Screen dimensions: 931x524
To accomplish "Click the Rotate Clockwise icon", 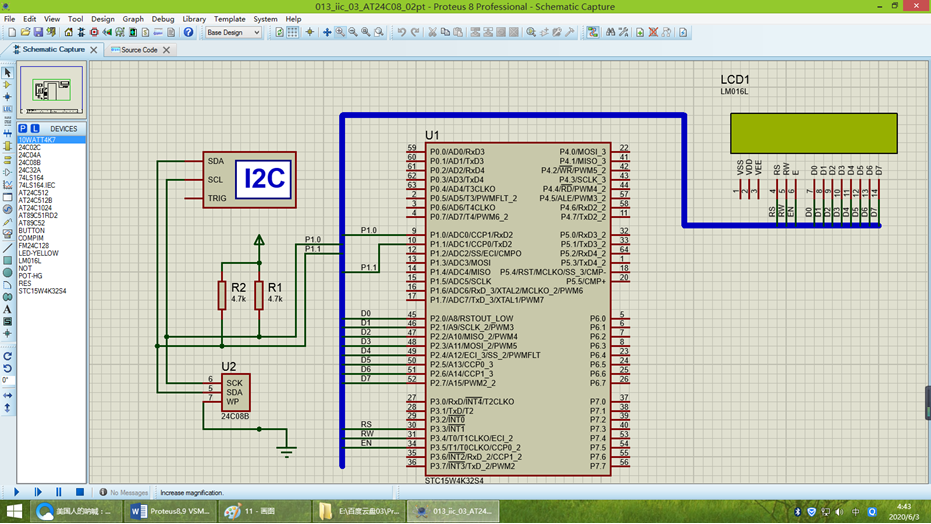I will [7, 357].
